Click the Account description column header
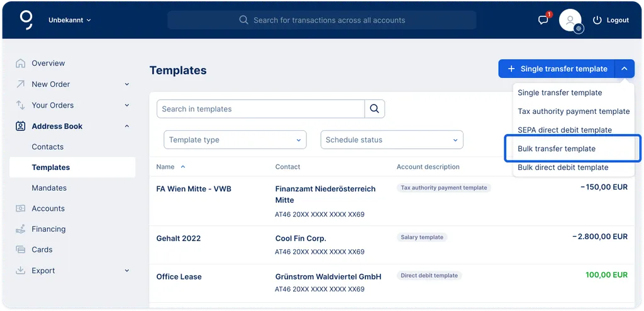This screenshot has width=644, height=311. pos(428,167)
